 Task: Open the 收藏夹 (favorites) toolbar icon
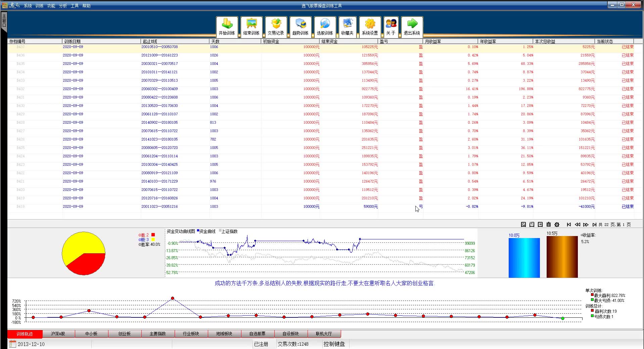pos(347,27)
